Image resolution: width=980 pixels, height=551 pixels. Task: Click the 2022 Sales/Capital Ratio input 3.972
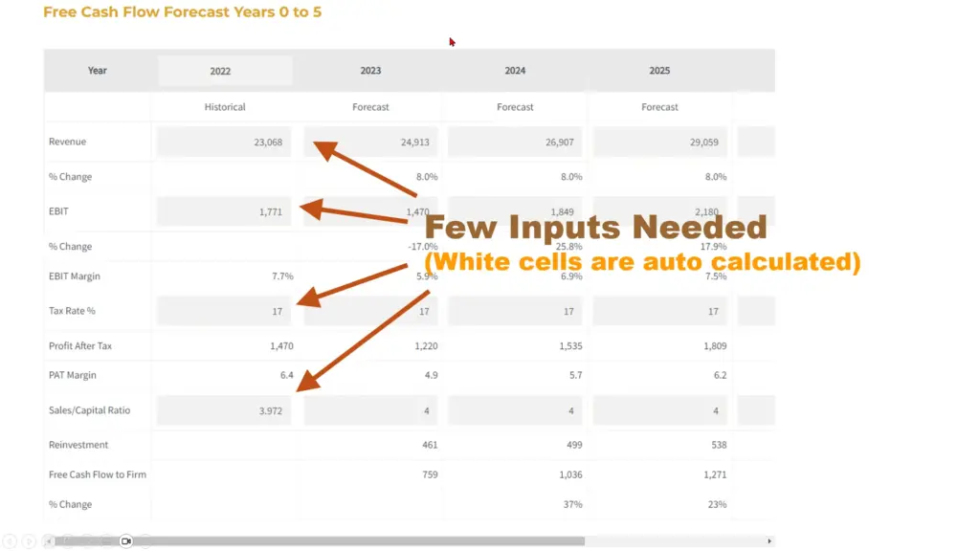(x=224, y=410)
